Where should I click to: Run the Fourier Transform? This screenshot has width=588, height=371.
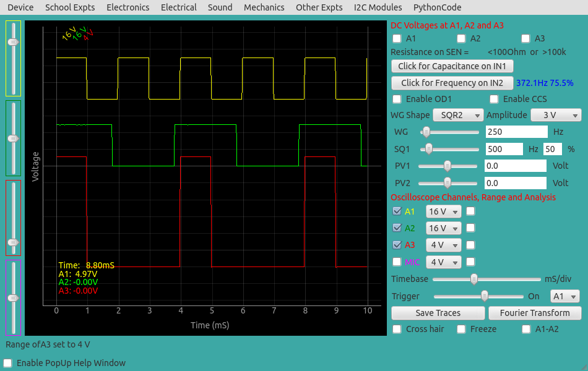[535, 313]
